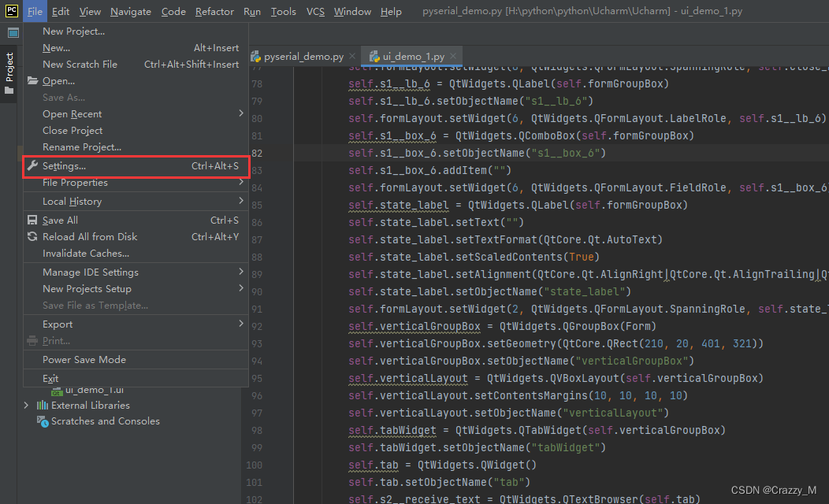The image size is (829, 504).
Task: Close the pyserial_demo.py tab
Action: click(351, 56)
